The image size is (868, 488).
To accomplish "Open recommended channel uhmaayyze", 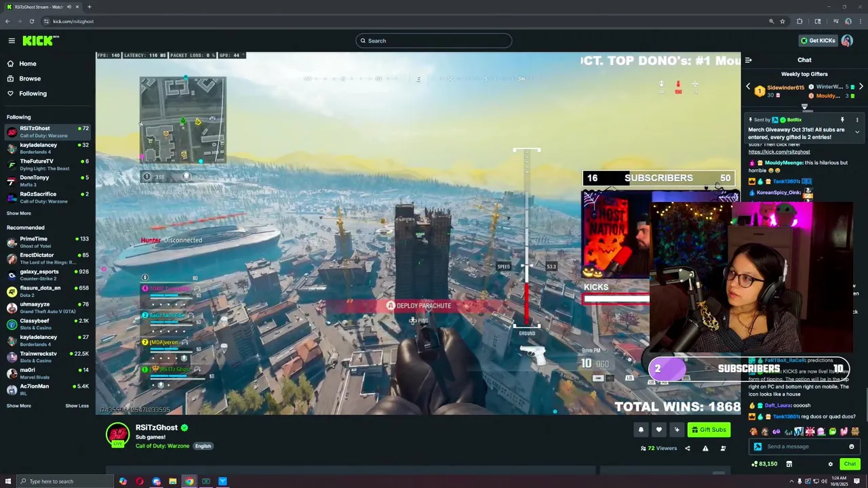I will tap(47, 308).
